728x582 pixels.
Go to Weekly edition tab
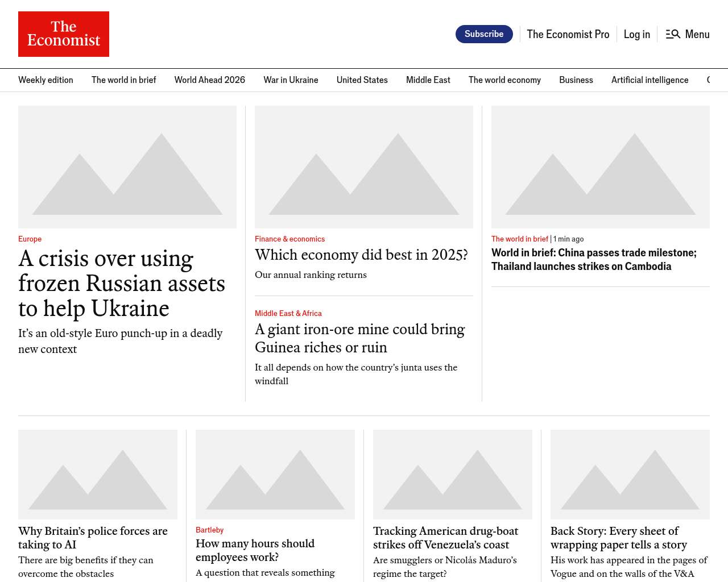pos(45,80)
